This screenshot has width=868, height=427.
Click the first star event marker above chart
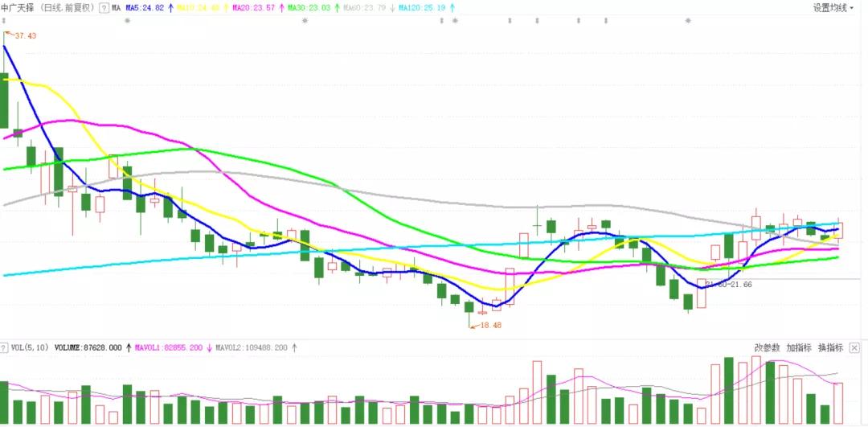coord(127,21)
